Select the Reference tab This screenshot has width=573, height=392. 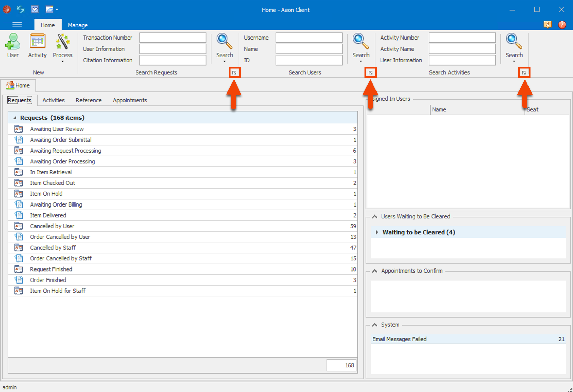click(x=88, y=100)
